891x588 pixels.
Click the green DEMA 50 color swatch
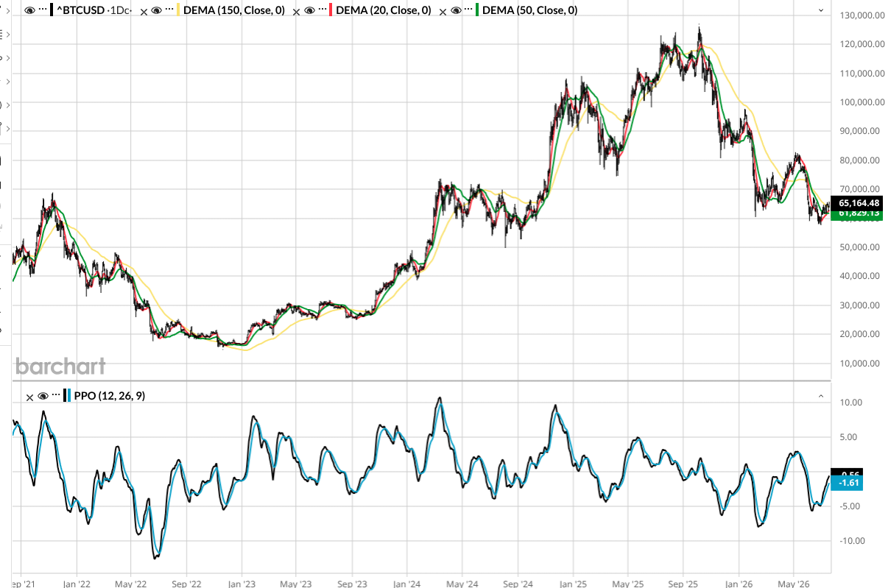point(477,10)
